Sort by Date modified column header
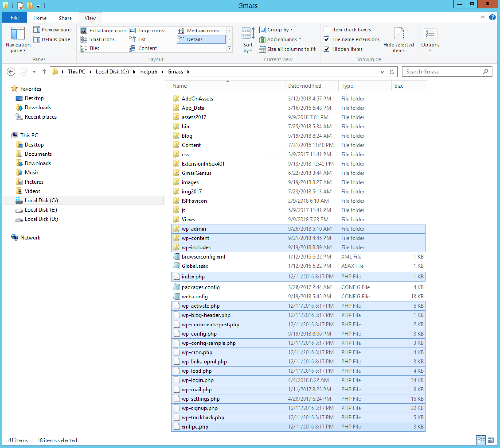This screenshot has width=500, height=448. point(305,86)
